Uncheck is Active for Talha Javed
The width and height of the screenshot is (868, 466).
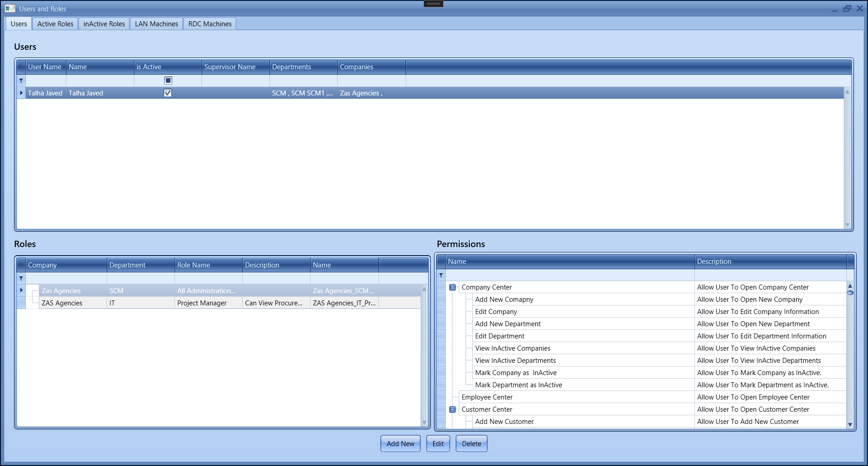[168, 93]
